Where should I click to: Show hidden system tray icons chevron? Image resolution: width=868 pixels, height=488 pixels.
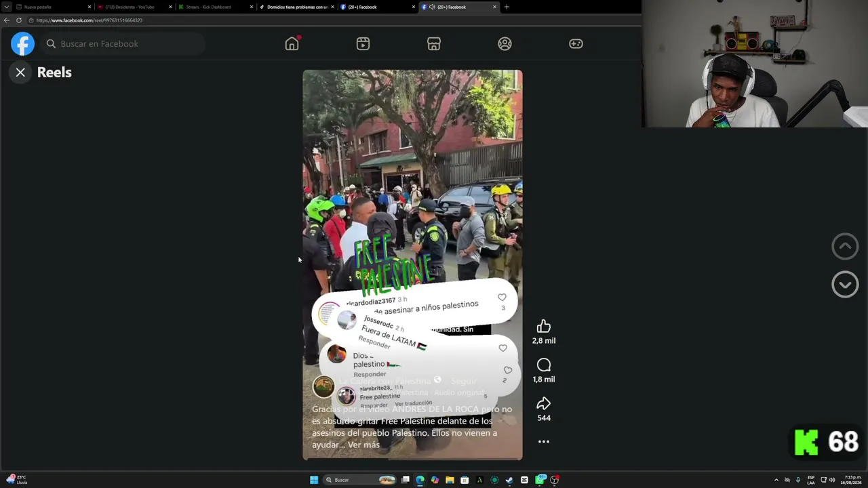(x=776, y=480)
